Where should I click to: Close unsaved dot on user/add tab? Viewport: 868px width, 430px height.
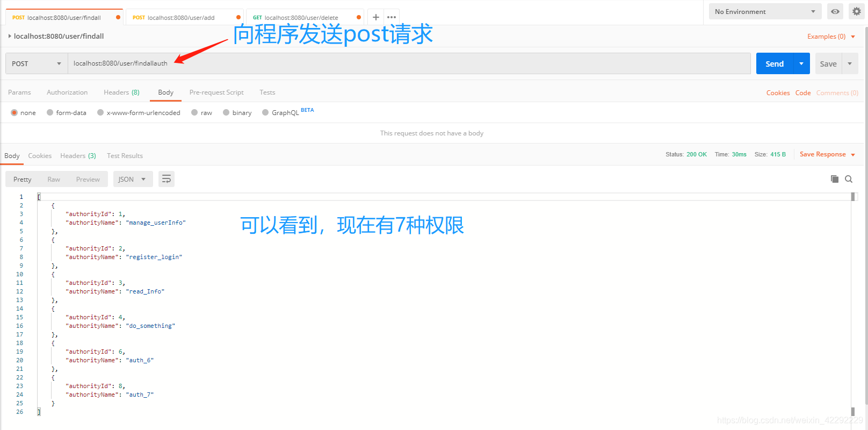[x=238, y=17]
